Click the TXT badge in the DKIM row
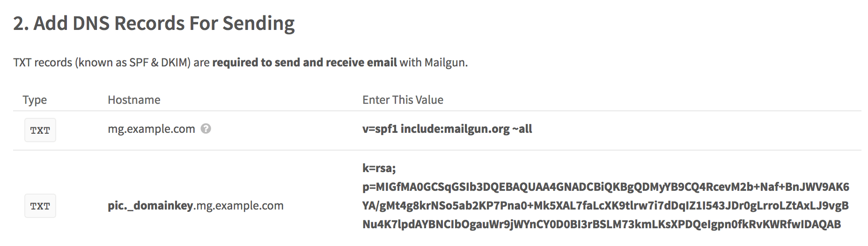 (x=40, y=206)
